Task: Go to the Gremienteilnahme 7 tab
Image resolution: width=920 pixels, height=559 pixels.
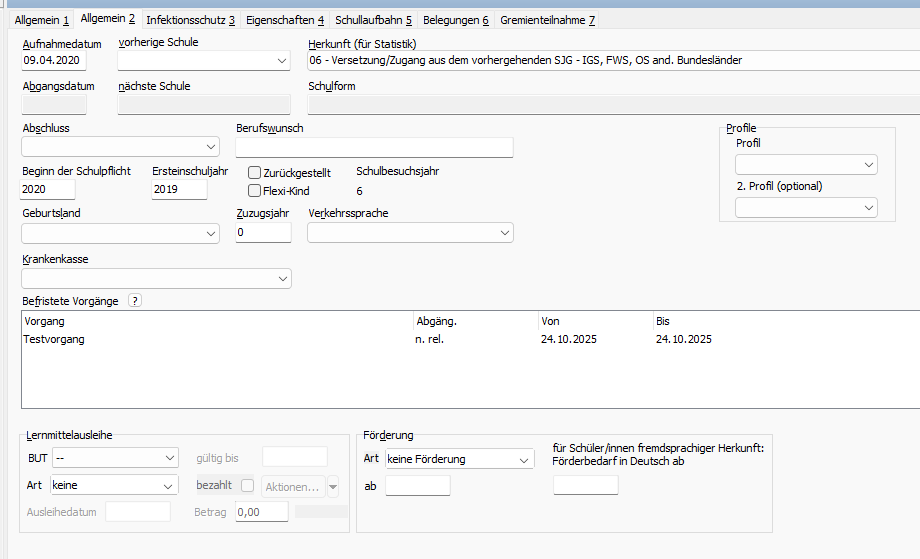Action: pyautogui.click(x=547, y=20)
